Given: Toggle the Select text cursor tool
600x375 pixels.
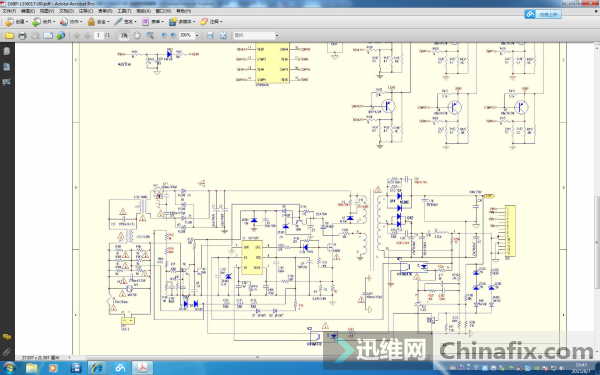Looking at the screenshot, I should pos(124,36).
